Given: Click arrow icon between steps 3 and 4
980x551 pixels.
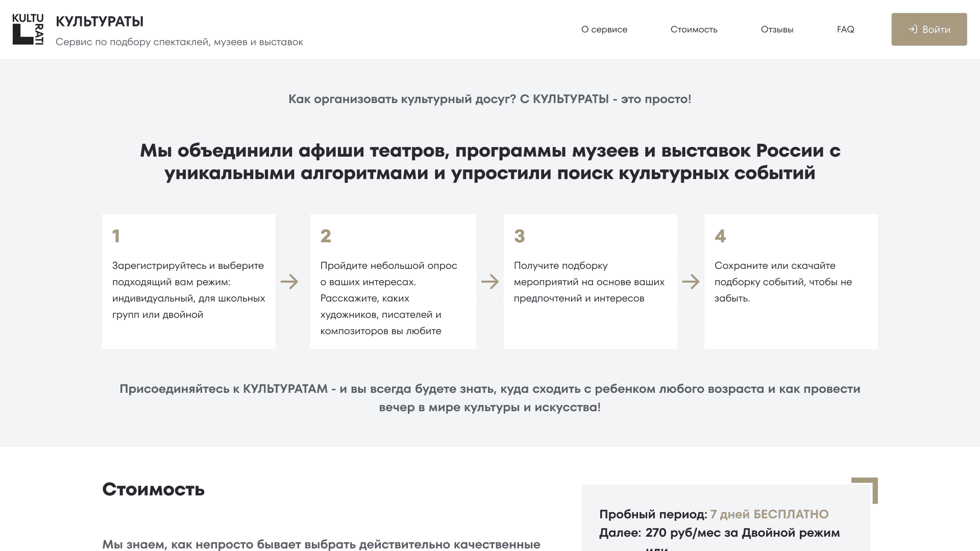Looking at the screenshot, I should (691, 282).
